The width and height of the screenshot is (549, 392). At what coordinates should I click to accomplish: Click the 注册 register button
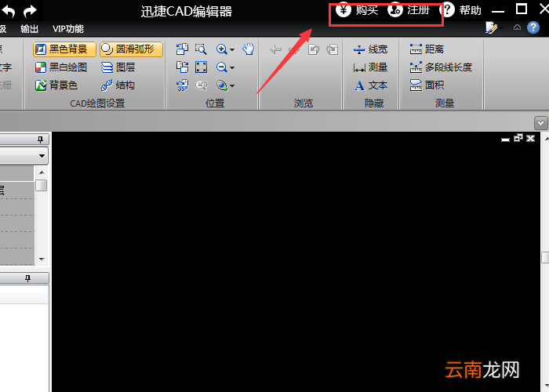(x=409, y=10)
